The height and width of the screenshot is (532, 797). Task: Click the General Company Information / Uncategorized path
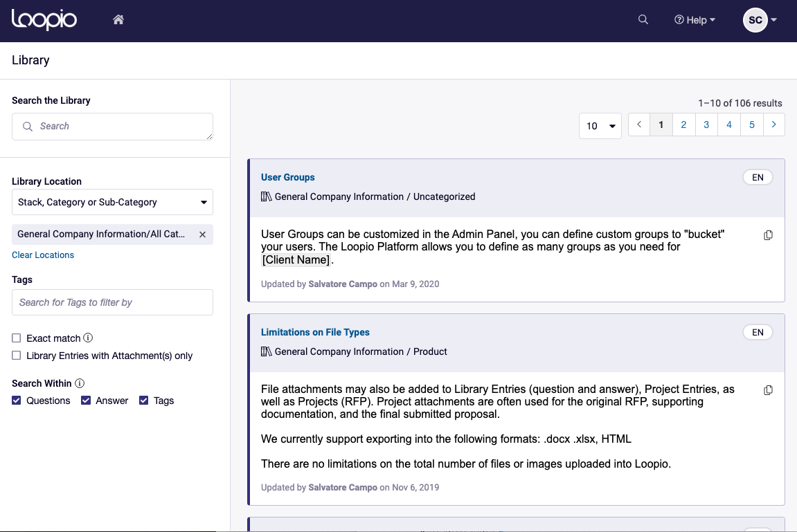click(375, 196)
